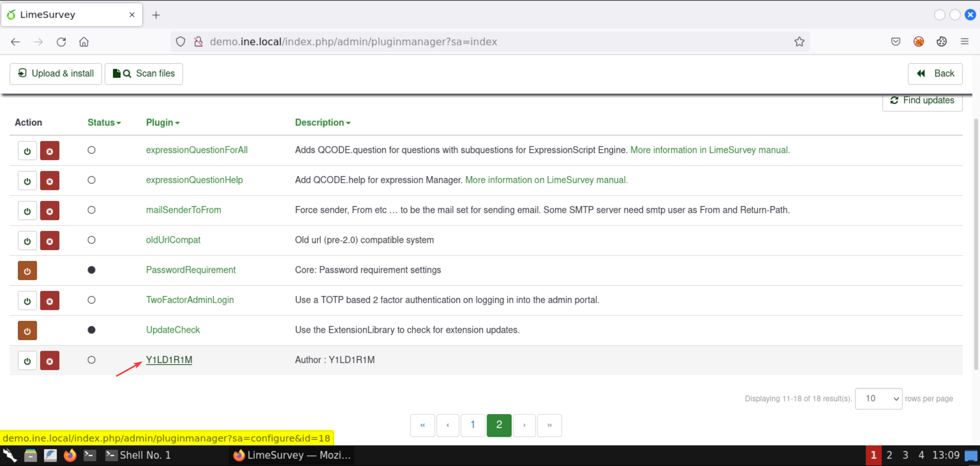Click status indicator of expressionQuestionHelp row
The height and width of the screenshot is (466, 980).
pyautogui.click(x=91, y=180)
